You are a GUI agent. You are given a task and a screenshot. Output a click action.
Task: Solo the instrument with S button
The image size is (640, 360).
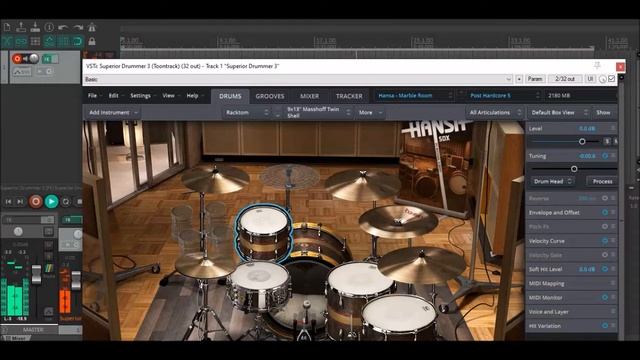pyautogui.click(x=607, y=141)
